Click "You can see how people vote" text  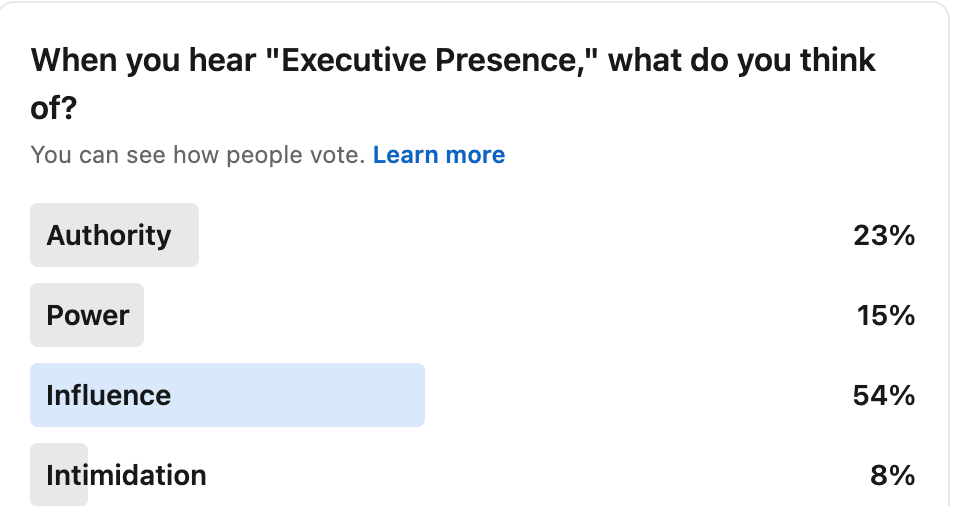(197, 155)
